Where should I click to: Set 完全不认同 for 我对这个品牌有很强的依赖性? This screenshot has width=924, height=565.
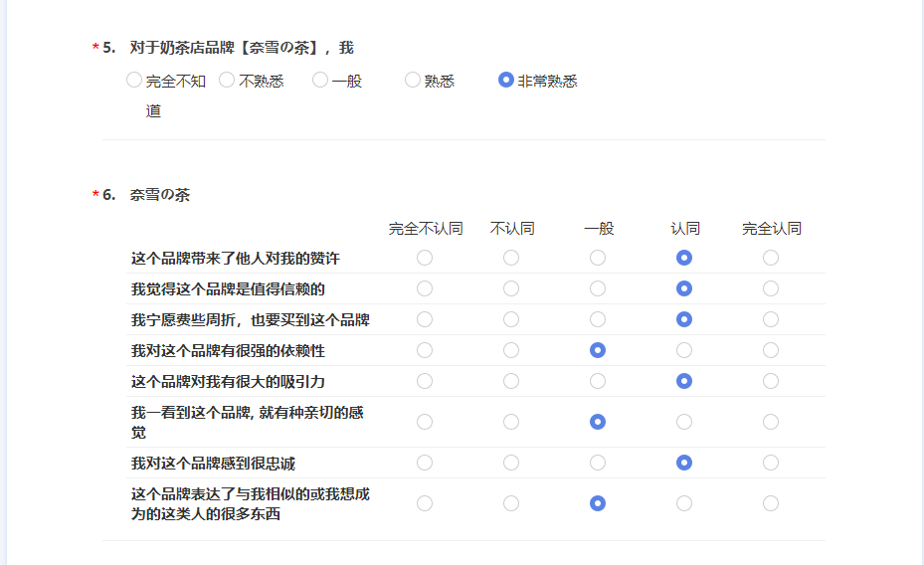425,350
